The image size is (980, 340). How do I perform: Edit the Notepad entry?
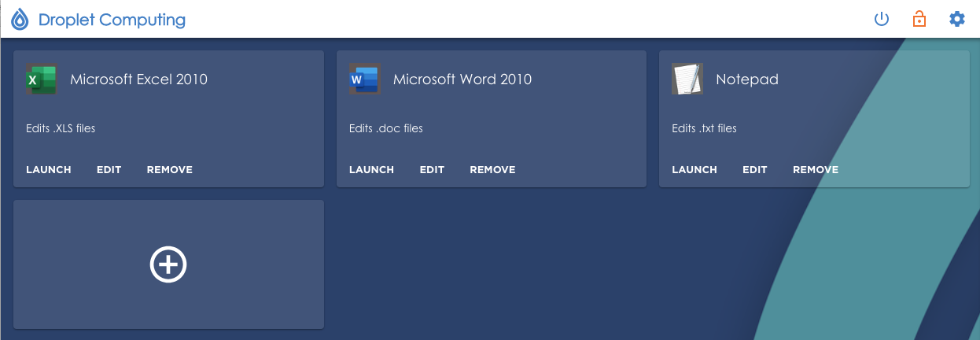click(754, 170)
